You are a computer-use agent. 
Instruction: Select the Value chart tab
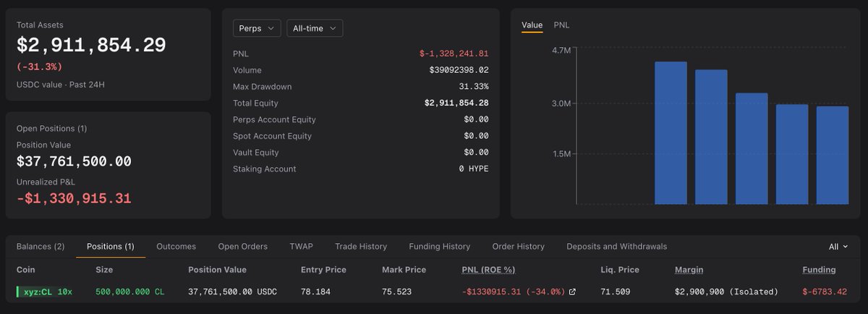coord(532,25)
